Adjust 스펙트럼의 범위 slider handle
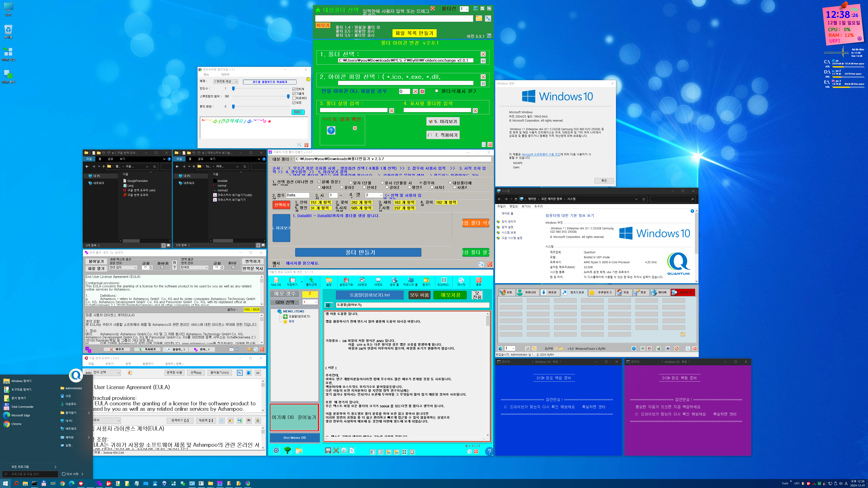The image size is (868, 488). point(288,96)
